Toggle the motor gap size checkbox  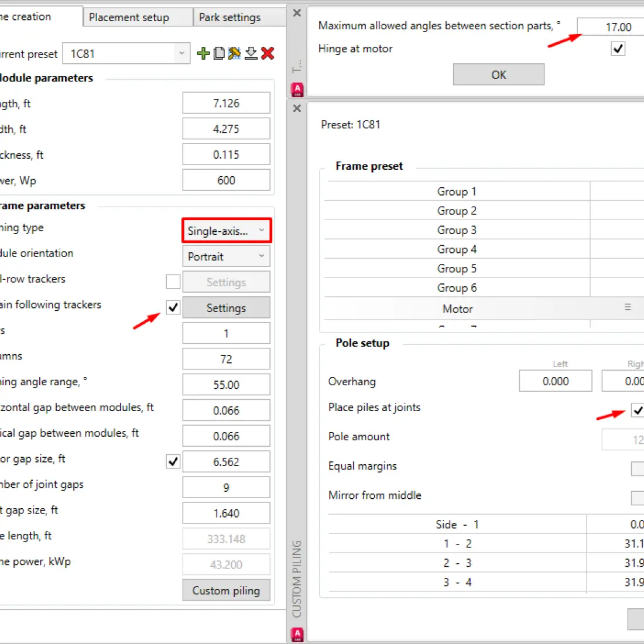(x=173, y=461)
